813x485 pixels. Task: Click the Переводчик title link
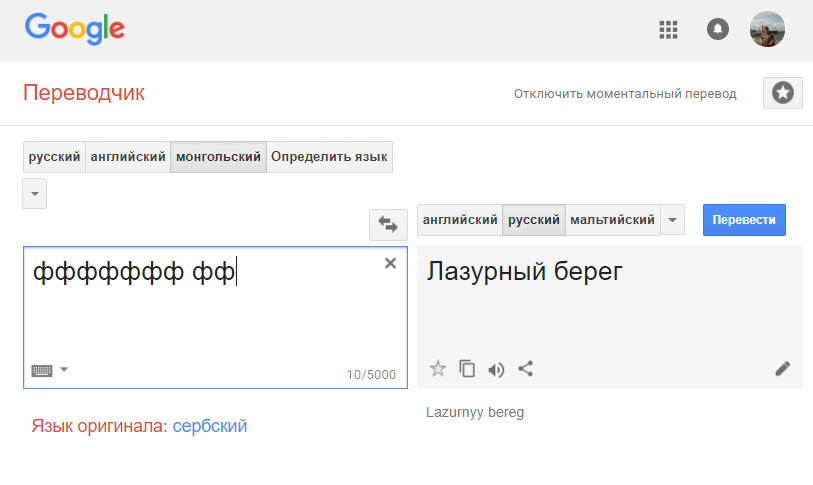[x=84, y=93]
